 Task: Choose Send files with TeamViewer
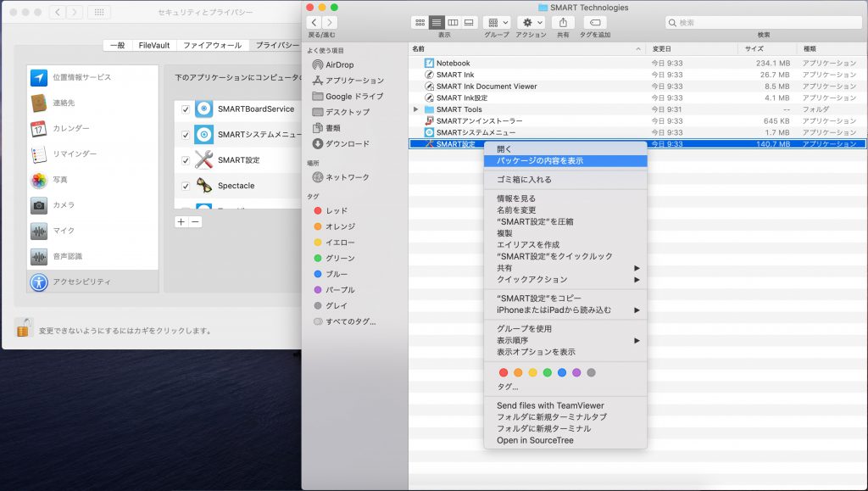pos(565,405)
